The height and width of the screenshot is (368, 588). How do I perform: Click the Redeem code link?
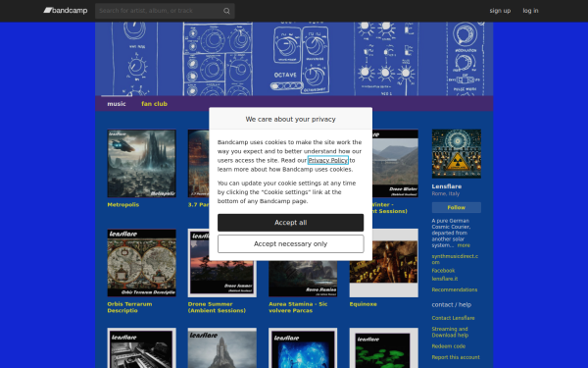tap(448, 346)
